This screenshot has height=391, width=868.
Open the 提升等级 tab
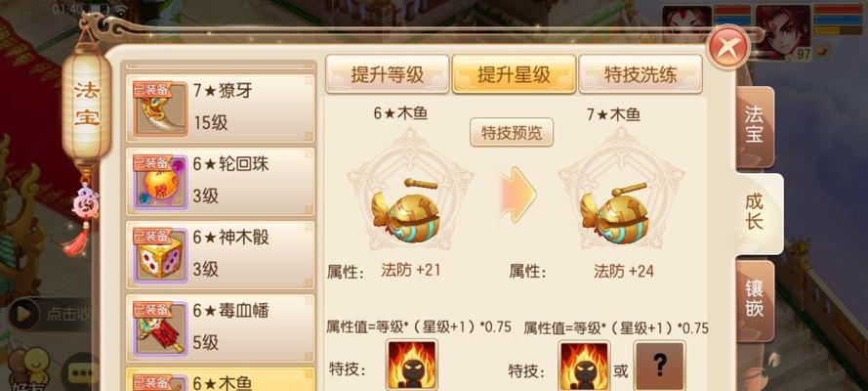[x=387, y=74]
